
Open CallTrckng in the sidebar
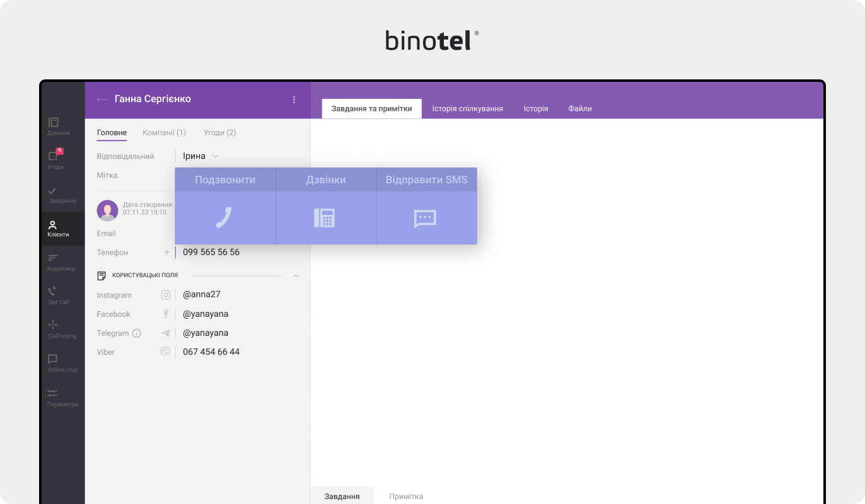tap(62, 329)
